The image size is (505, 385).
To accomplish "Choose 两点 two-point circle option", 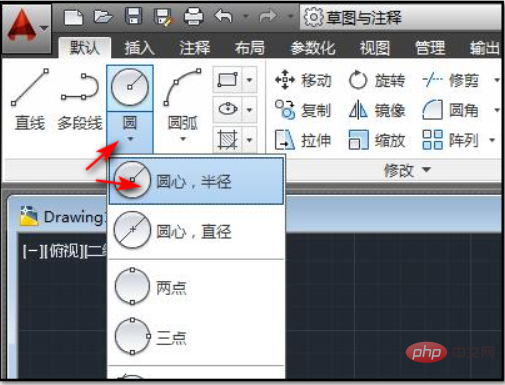I will coord(196,287).
